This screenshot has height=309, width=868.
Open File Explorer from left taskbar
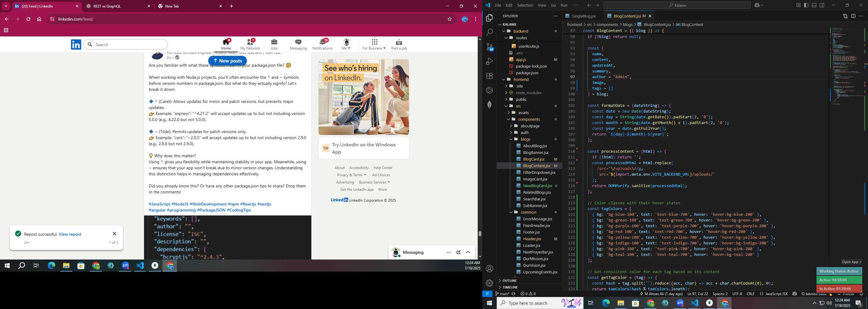pyautogui.click(x=66, y=266)
